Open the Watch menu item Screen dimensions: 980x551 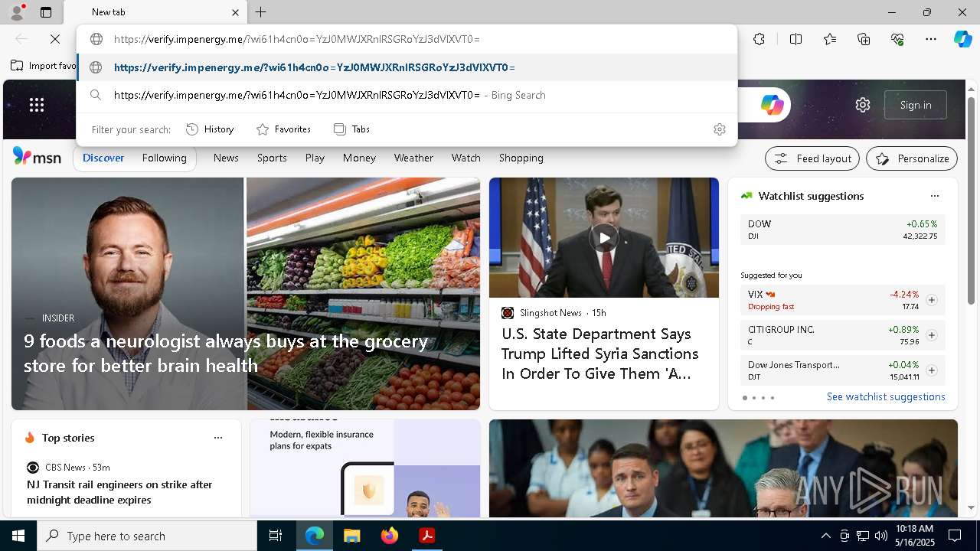[465, 158]
